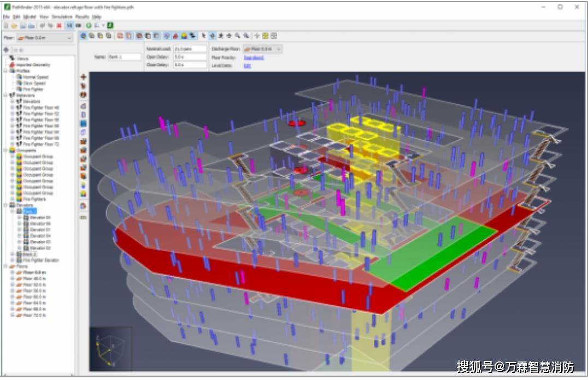This screenshot has width=588, height=380.
Task: Click the perspective view icon
Action: pyautogui.click(x=84, y=36)
